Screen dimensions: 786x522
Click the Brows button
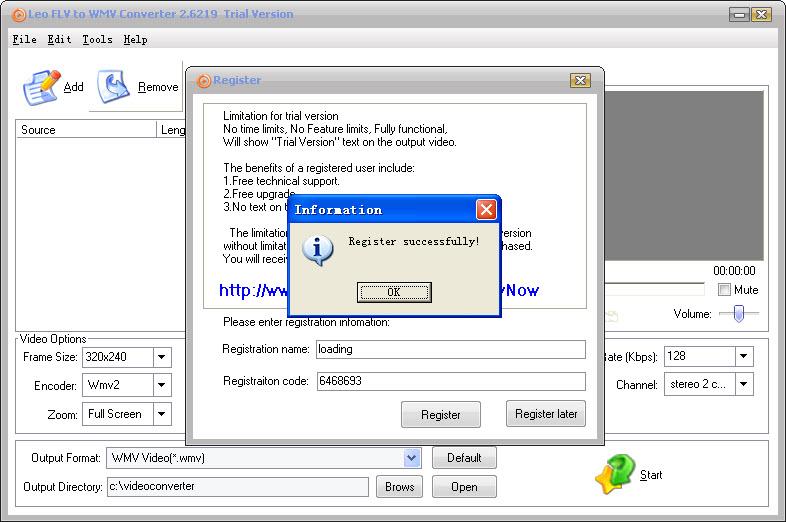pos(400,487)
